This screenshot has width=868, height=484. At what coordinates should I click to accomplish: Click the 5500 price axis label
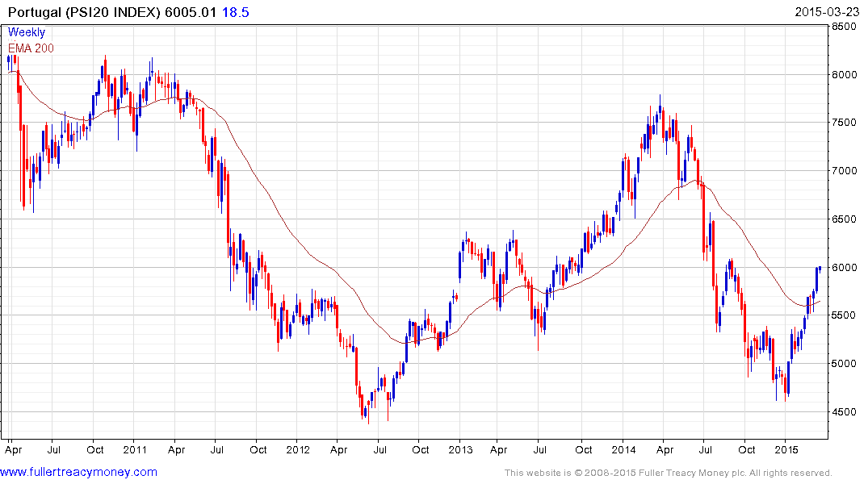click(x=845, y=315)
